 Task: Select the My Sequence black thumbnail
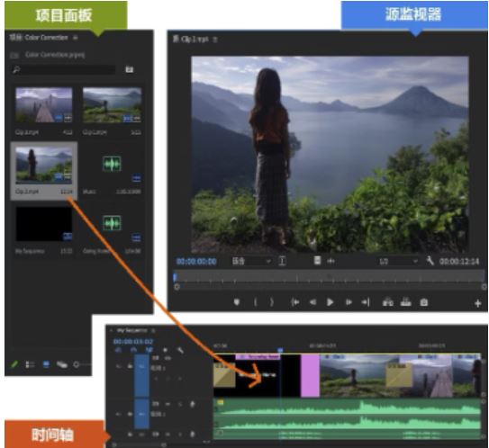tap(44, 224)
